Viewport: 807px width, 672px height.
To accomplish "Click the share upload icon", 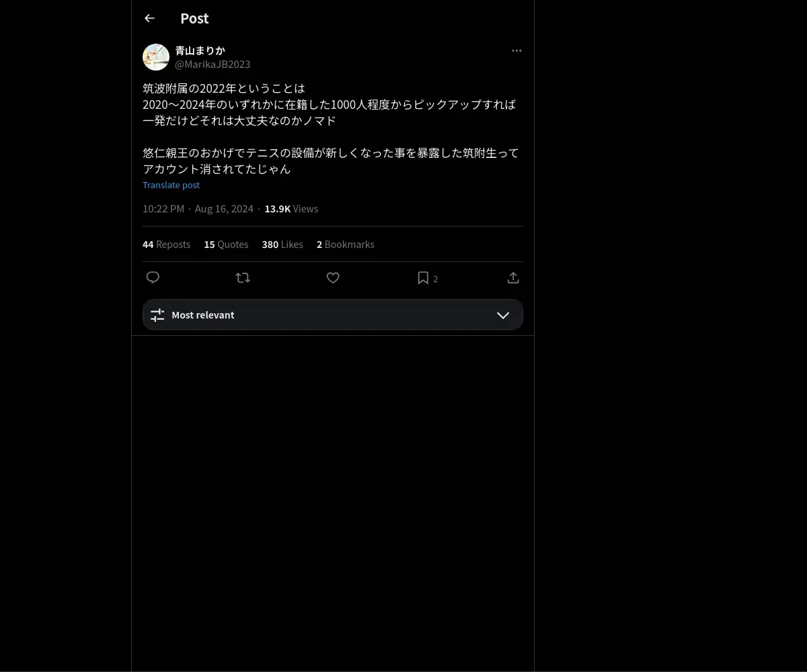I will pyautogui.click(x=513, y=278).
